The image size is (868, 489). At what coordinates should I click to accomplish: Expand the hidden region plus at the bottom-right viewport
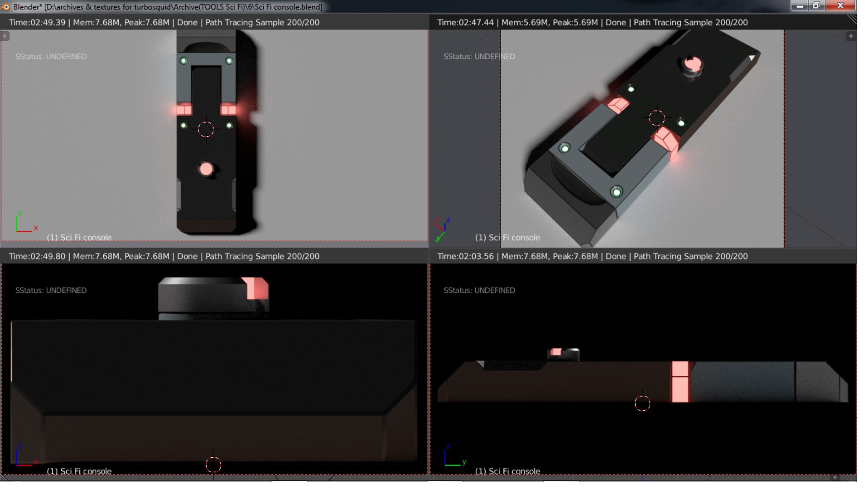(835, 477)
